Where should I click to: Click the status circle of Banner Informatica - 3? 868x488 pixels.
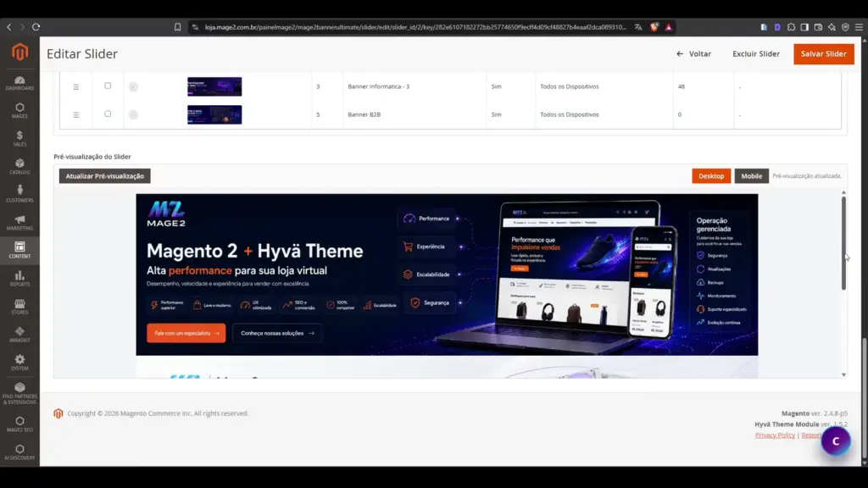coord(133,87)
